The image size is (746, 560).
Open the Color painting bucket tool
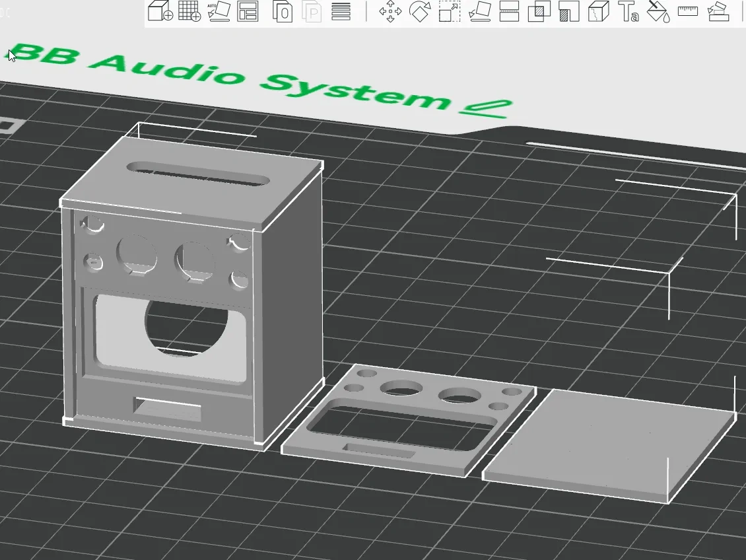pos(658,11)
